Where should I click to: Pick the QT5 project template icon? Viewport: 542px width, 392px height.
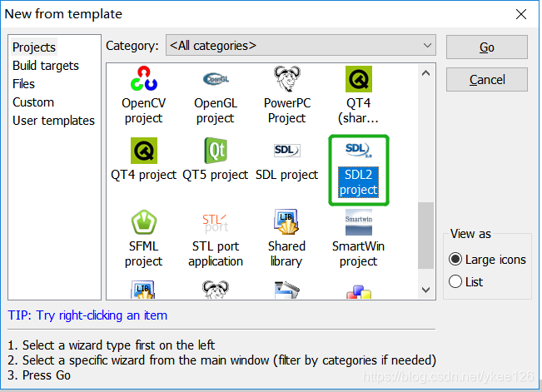pos(216,151)
